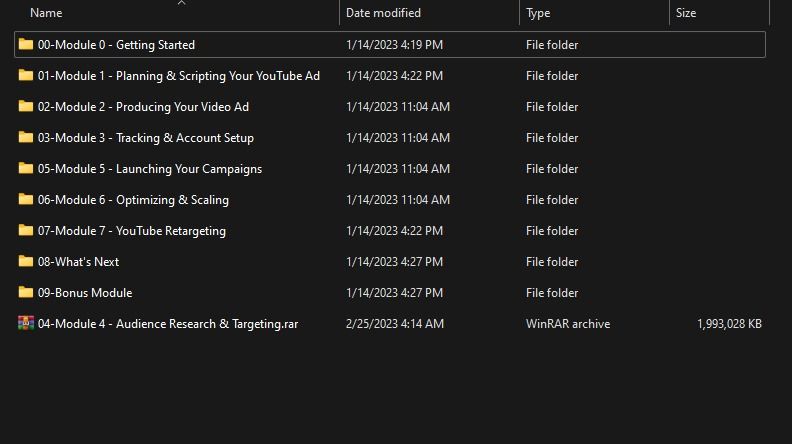Click the WinRAR archive type text

(x=567, y=324)
